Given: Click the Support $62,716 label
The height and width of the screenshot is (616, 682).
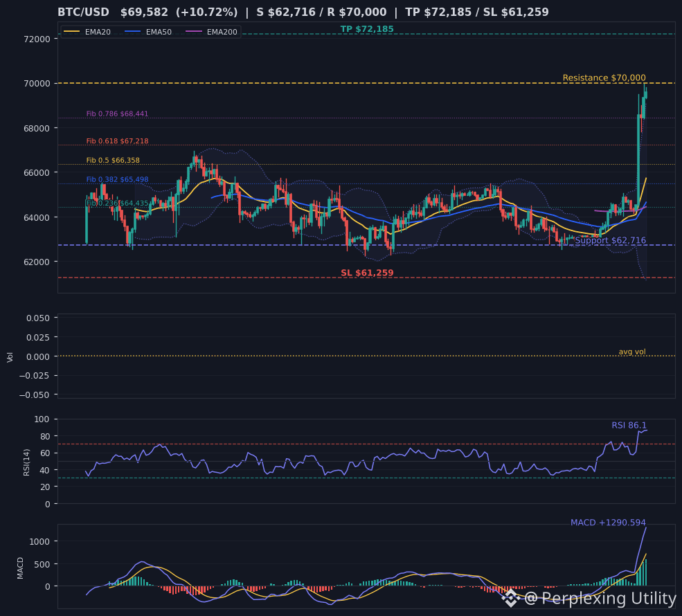Looking at the screenshot, I should click(x=610, y=240).
